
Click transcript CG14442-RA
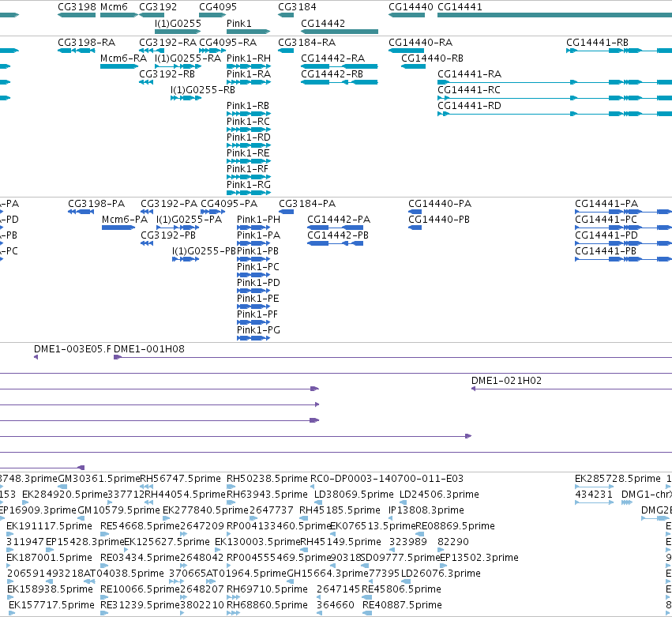coord(333,58)
